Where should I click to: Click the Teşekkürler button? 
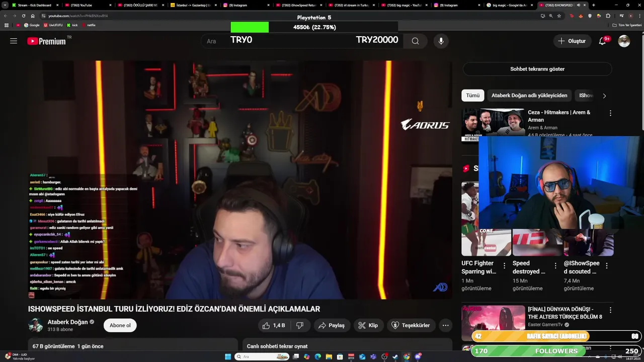[411, 325]
